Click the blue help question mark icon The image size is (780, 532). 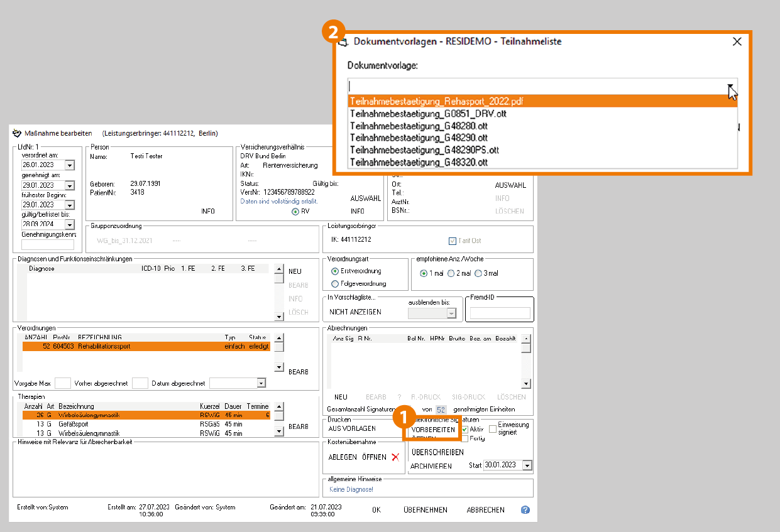525,510
